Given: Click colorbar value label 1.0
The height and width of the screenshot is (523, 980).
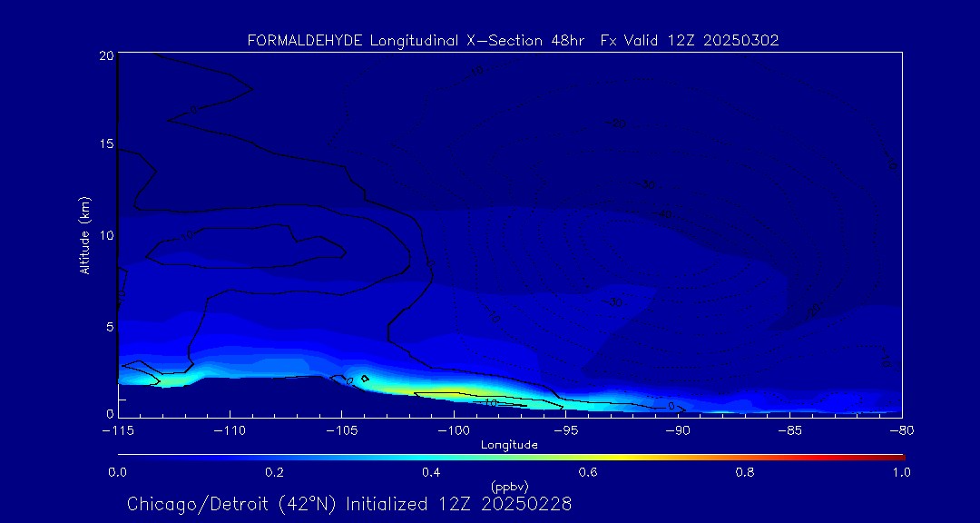Looking at the screenshot, I should pyautogui.click(x=901, y=472).
